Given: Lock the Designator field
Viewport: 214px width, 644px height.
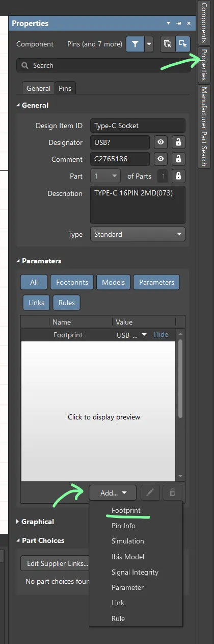Looking at the screenshot, I should coord(178,142).
